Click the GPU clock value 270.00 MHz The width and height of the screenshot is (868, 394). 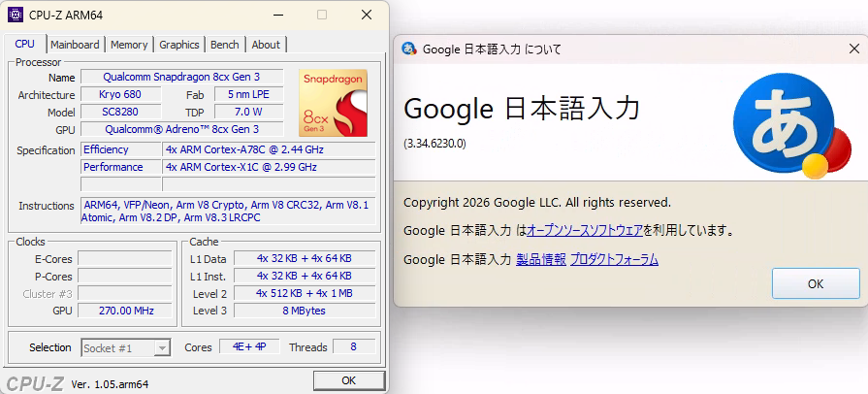click(x=124, y=311)
